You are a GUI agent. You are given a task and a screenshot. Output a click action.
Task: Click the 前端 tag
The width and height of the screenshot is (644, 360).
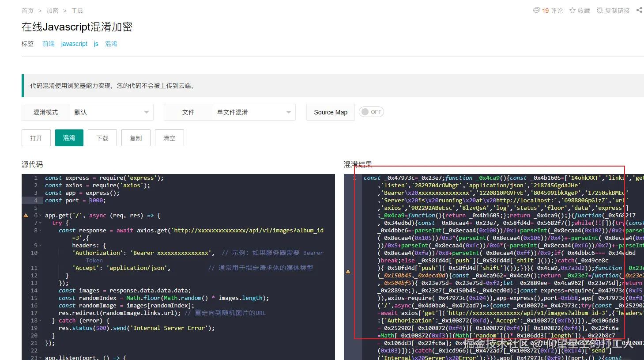coord(49,44)
